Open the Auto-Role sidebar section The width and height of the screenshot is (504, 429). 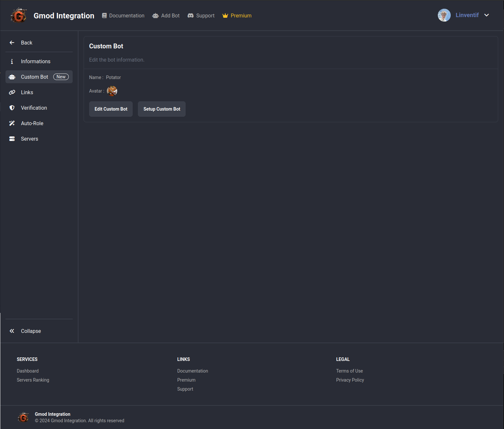[x=39, y=123]
